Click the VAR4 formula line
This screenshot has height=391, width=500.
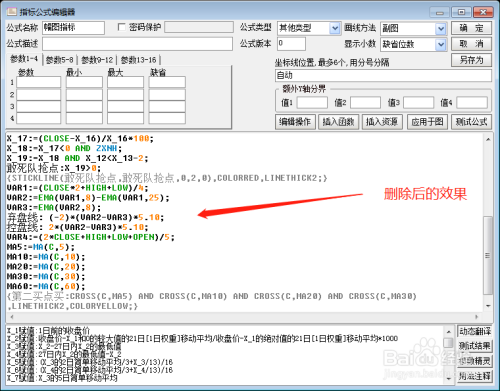pos(91,237)
